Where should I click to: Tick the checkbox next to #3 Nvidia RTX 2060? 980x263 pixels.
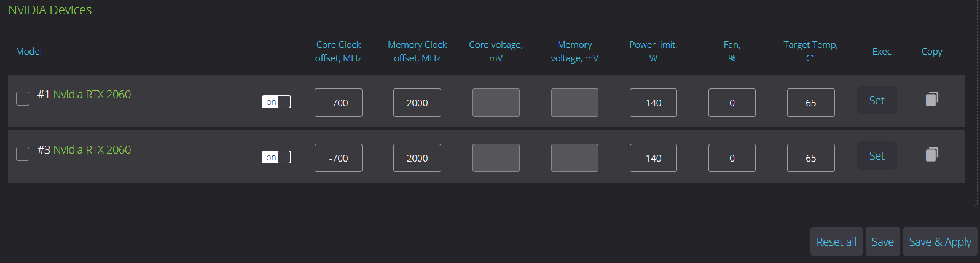point(23,154)
